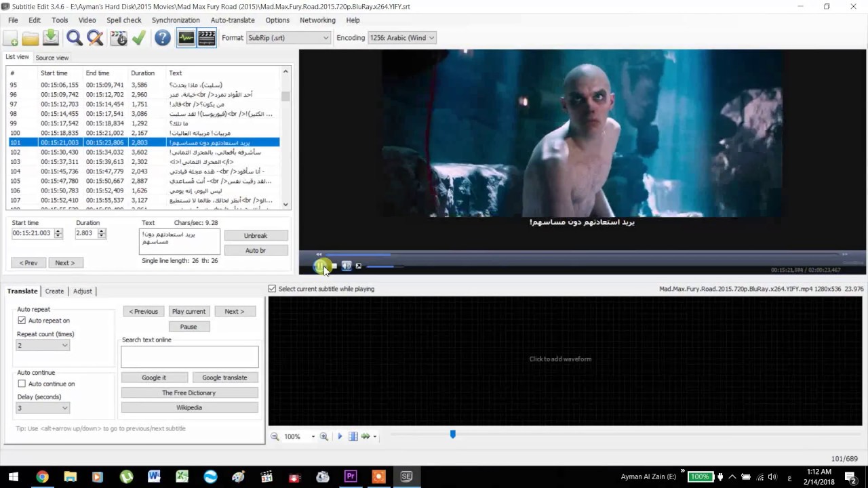Open a subtitle file with folder icon

(31, 38)
